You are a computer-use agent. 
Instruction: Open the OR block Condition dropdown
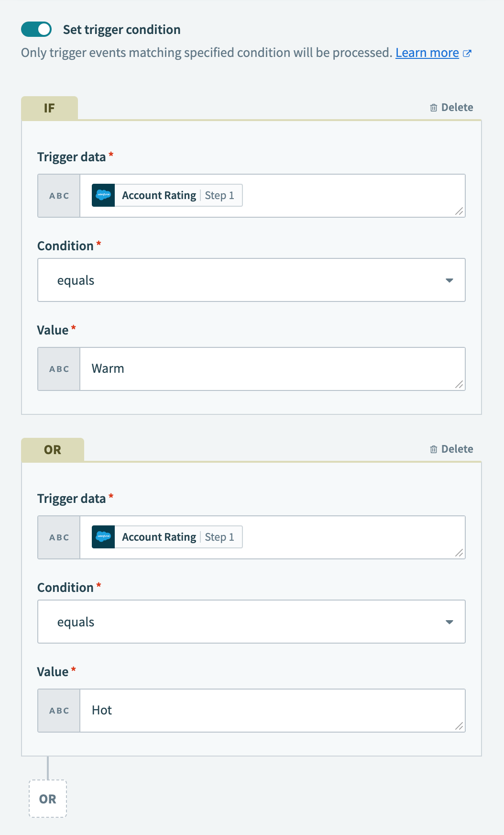point(251,622)
